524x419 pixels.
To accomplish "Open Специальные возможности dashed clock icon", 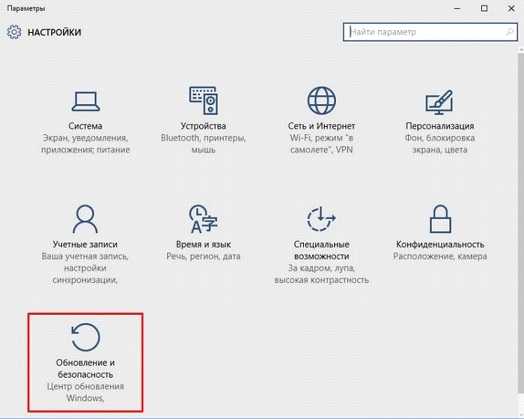I will pos(321,219).
